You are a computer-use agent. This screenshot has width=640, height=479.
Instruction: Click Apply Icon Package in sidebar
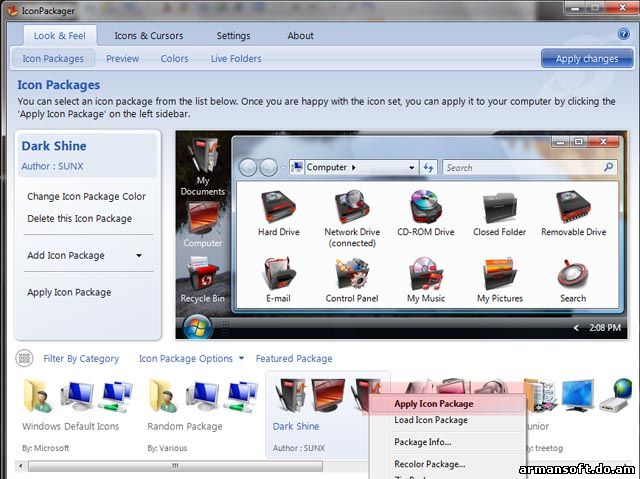click(x=69, y=292)
